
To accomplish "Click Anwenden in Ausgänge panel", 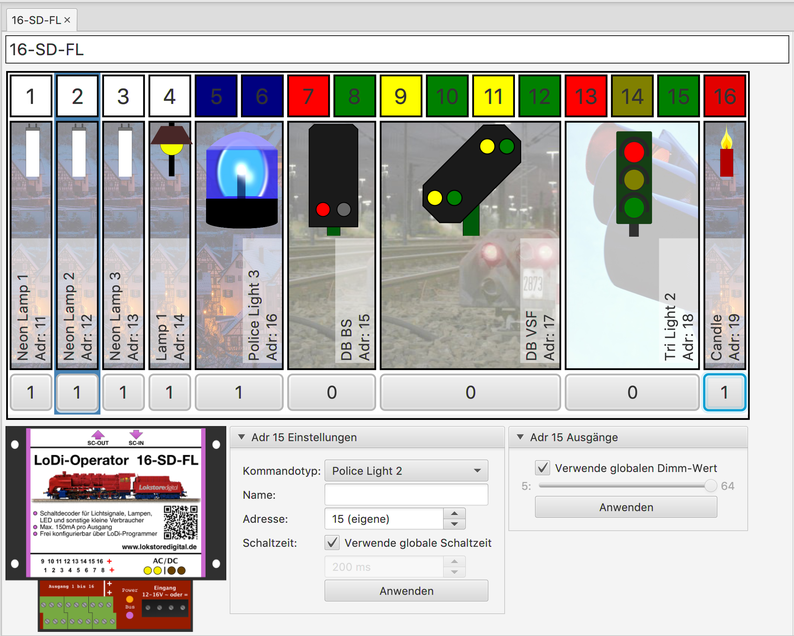I will coord(626,507).
